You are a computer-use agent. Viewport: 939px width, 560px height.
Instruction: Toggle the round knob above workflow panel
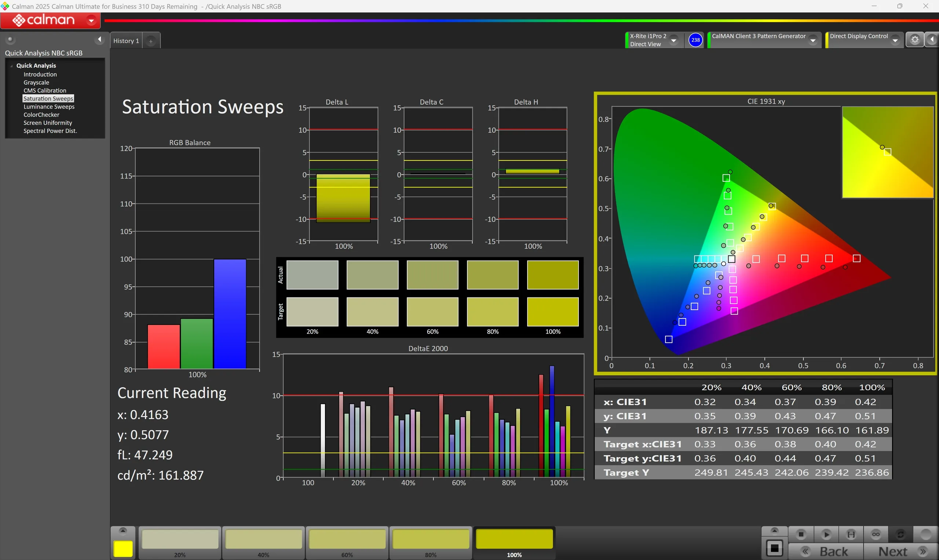[x=10, y=39]
